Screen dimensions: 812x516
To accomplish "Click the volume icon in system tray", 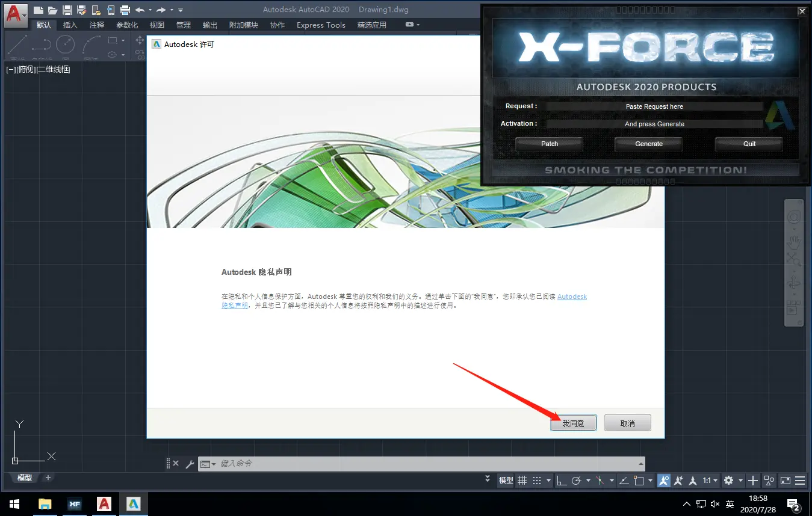I will pos(715,504).
